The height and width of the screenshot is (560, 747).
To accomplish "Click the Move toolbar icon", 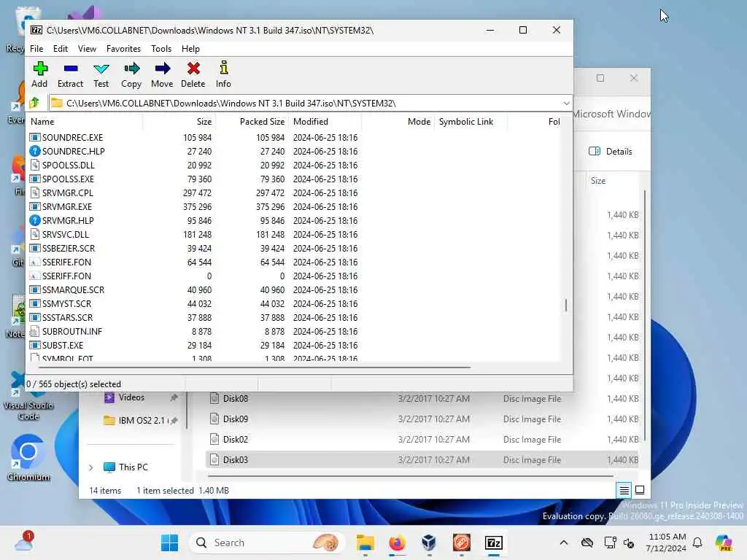I will (x=162, y=74).
